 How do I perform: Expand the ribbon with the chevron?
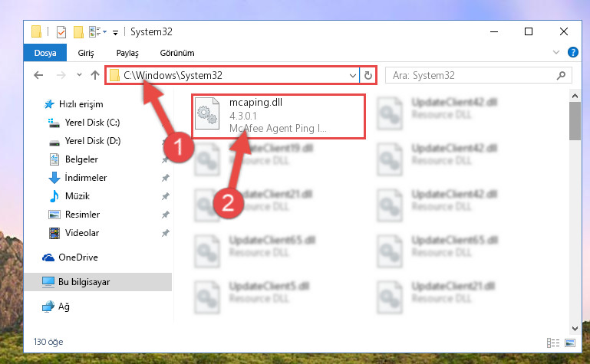(555, 52)
